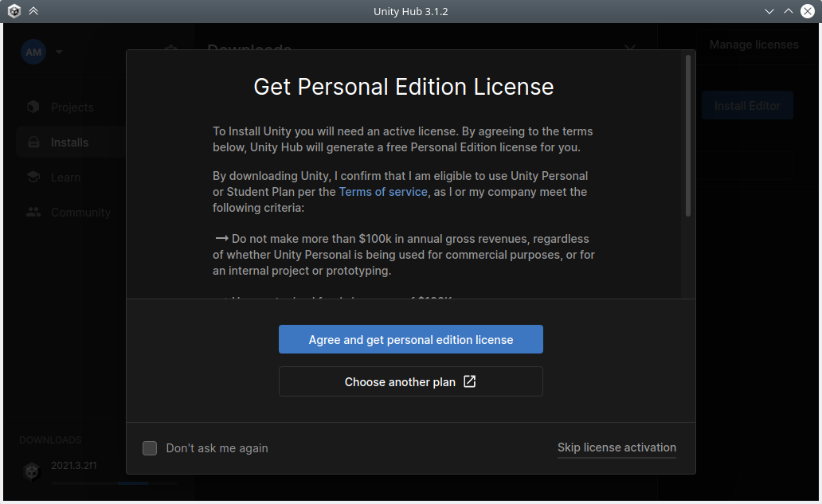Viewport: 822px width, 504px height.
Task: Click the Learn graduation cap icon
Action: [x=33, y=178]
